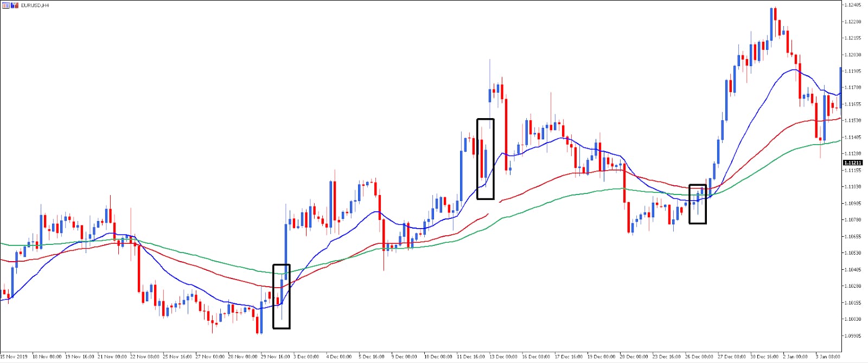
Task: Click the 15 Nov 2019 date label
Action: [14, 356]
